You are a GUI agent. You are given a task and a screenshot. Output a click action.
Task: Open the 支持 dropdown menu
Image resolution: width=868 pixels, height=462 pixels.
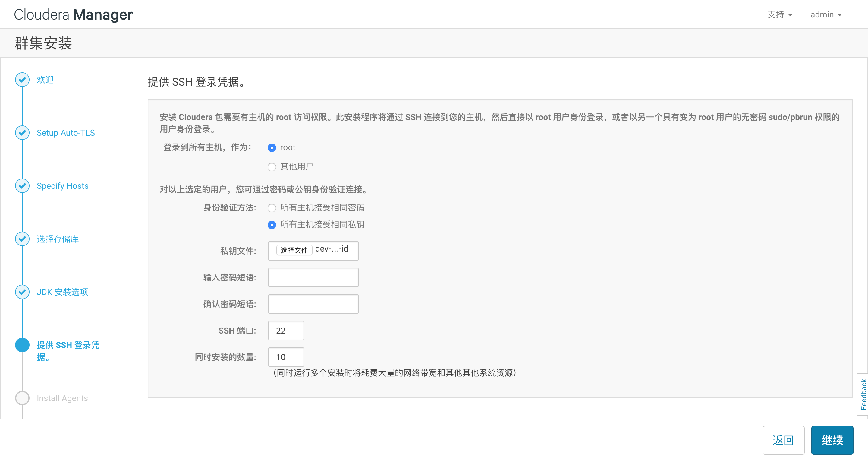[x=780, y=14]
